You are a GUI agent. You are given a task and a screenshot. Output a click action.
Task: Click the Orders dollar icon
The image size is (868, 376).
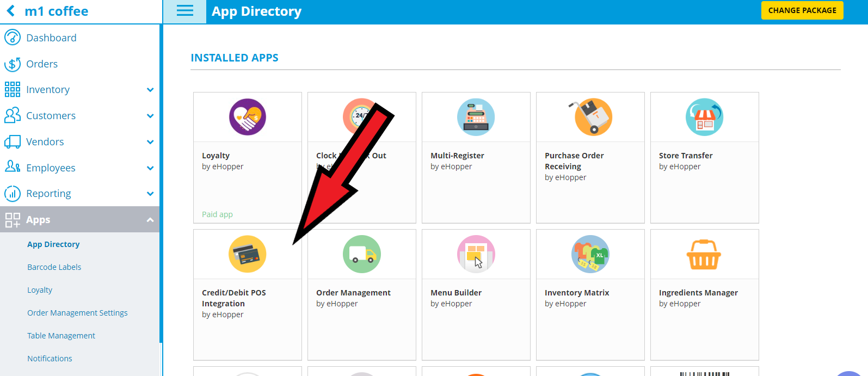(13, 64)
